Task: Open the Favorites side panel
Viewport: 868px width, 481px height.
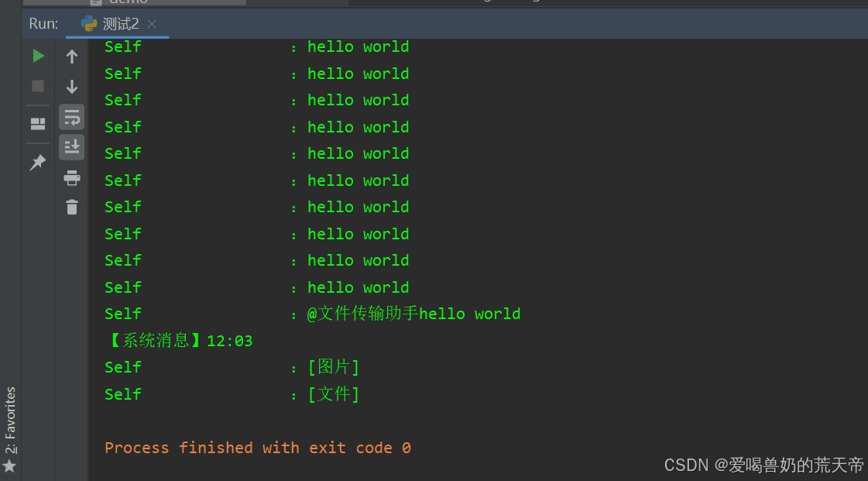Action: pyautogui.click(x=10, y=421)
